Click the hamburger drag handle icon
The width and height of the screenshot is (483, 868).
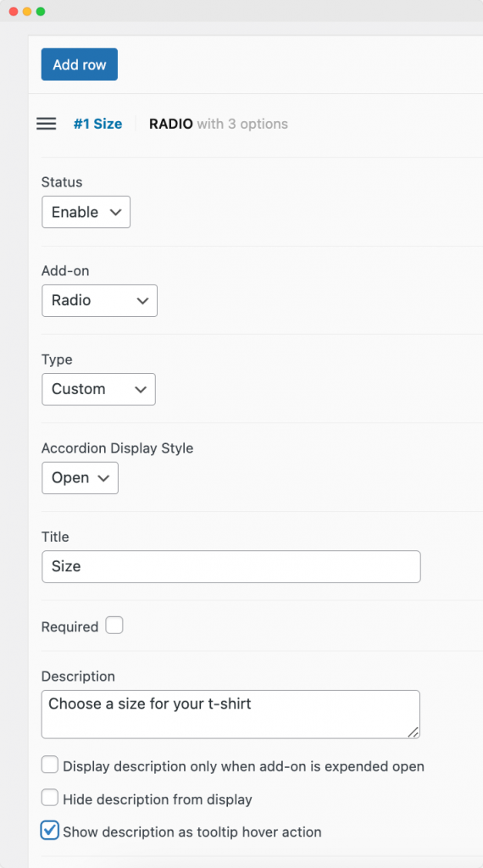pyautogui.click(x=47, y=124)
